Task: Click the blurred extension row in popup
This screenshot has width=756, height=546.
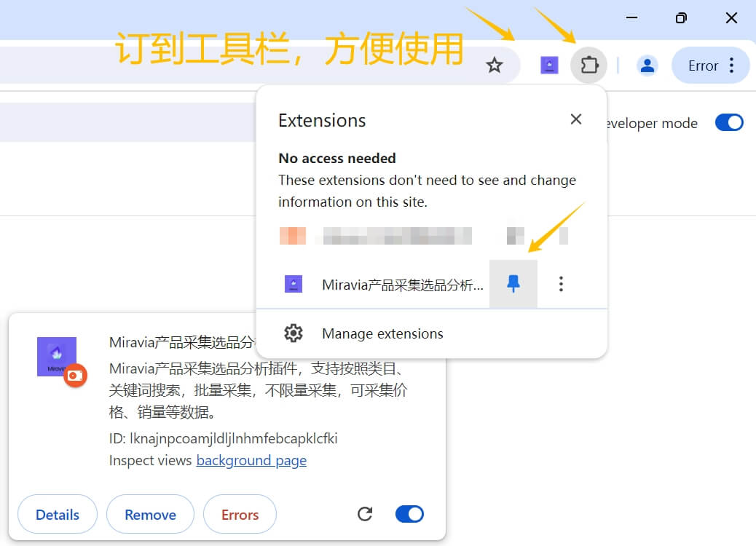Action: pyautogui.click(x=424, y=236)
